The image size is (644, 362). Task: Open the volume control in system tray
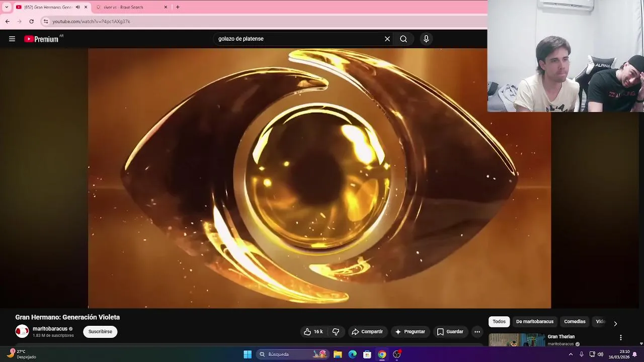[x=600, y=354]
